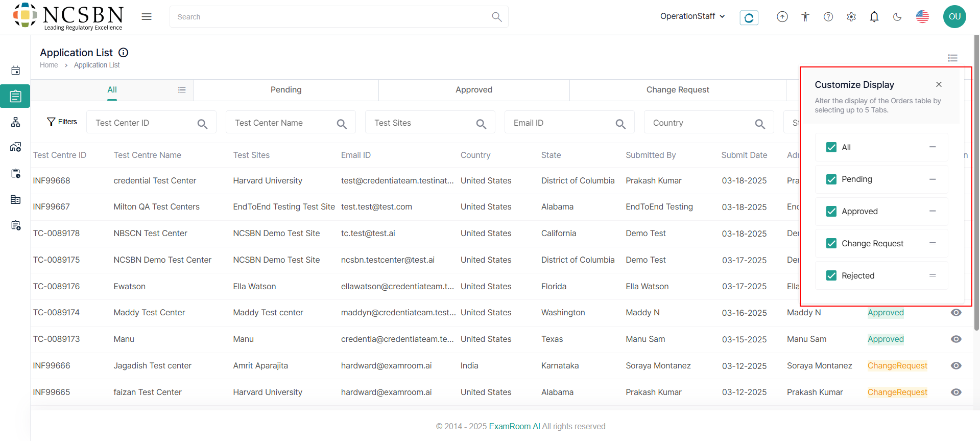Open the Filters panel

coord(62,122)
